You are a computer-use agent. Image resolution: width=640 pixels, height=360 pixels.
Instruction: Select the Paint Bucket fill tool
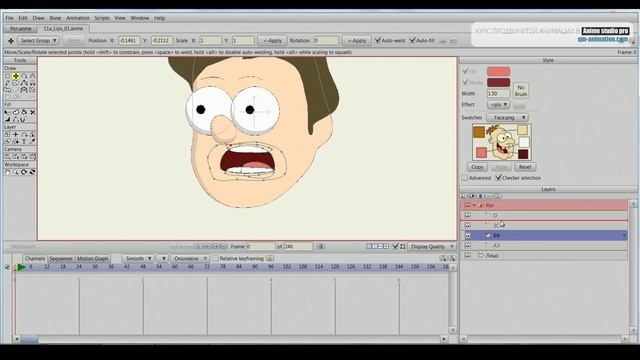[x=24, y=112]
